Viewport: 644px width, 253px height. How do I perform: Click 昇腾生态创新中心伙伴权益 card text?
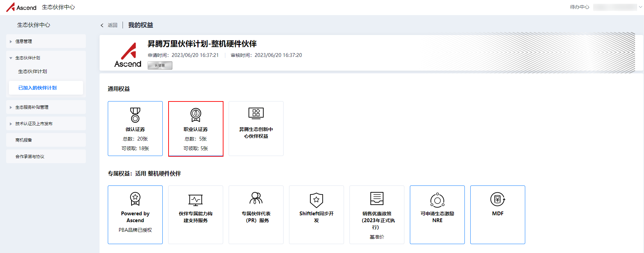click(256, 133)
